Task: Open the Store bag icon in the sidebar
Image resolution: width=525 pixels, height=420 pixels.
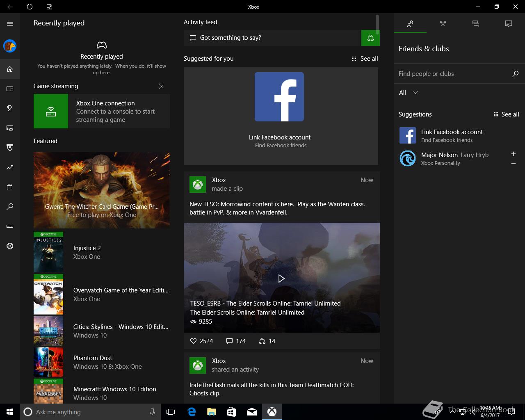Action: click(x=10, y=187)
